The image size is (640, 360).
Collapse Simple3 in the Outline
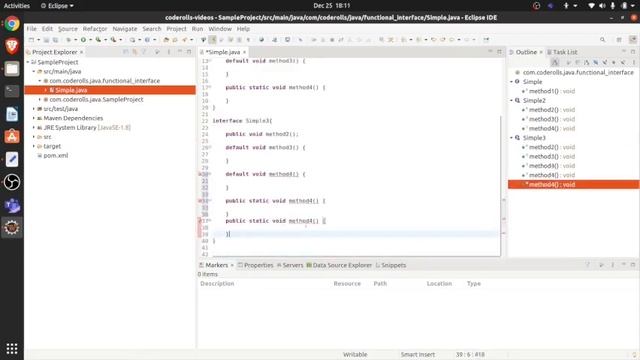[511, 138]
